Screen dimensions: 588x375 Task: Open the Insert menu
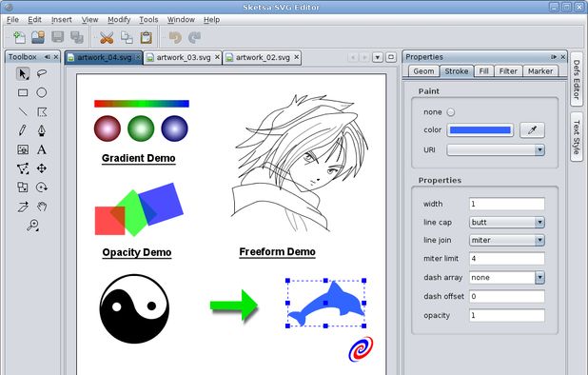click(x=62, y=19)
